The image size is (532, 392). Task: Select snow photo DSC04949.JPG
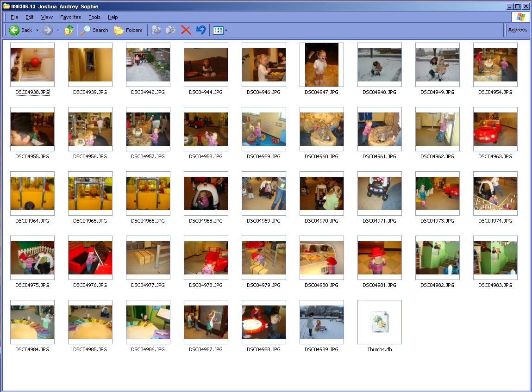tap(438, 65)
